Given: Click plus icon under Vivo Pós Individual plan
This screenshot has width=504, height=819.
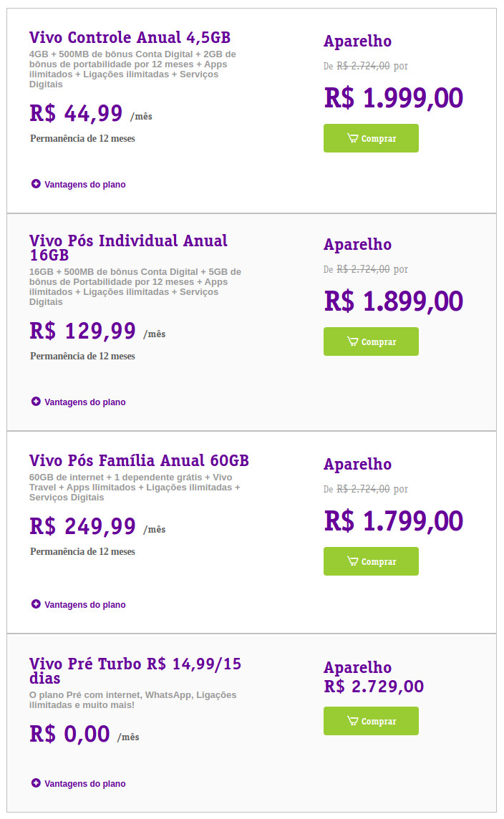Looking at the screenshot, I should click(36, 402).
